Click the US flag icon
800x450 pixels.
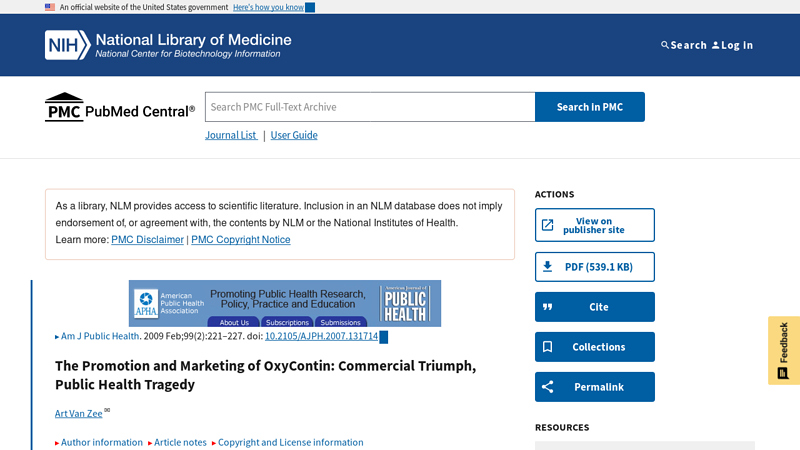tap(49, 7)
